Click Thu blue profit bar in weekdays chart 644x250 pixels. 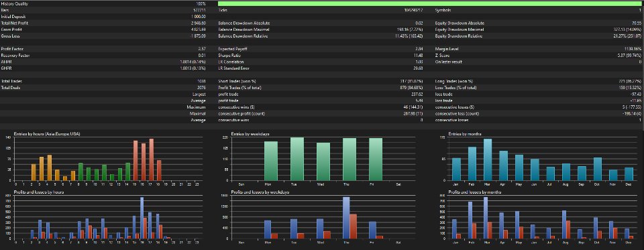(346, 218)
